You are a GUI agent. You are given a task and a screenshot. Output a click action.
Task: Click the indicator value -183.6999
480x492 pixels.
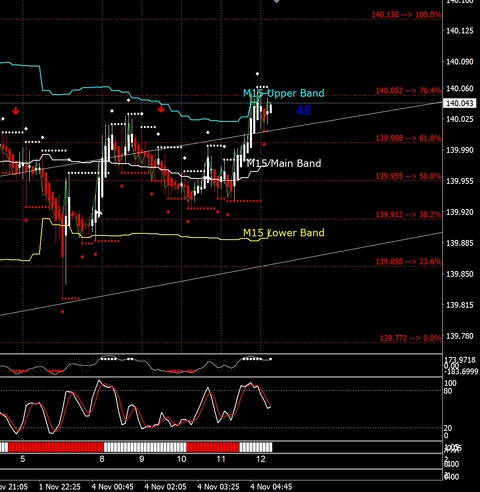(x=461, y=371)
